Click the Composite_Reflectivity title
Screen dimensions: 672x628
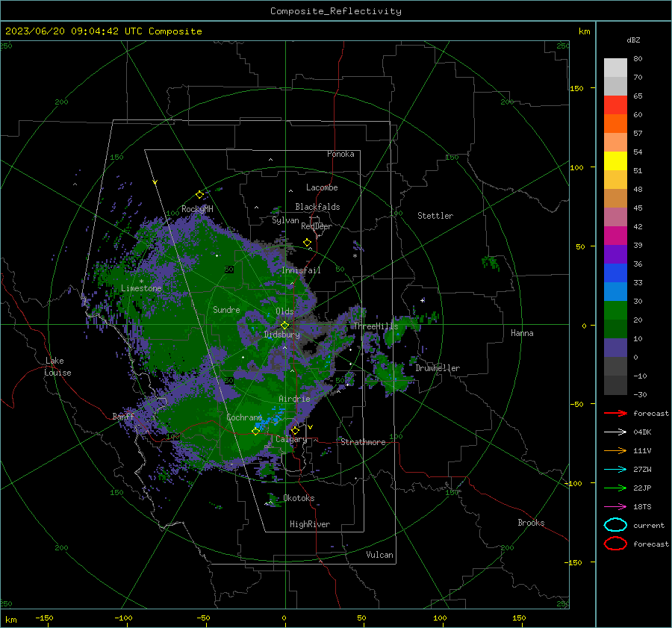[336, 11]
